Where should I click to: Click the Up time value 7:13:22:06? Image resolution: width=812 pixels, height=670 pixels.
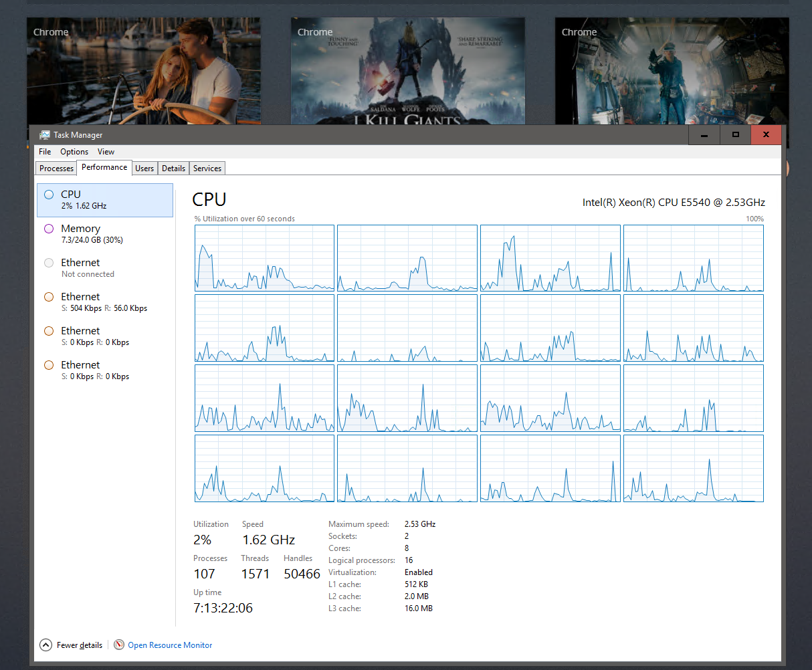click(223, 608)
